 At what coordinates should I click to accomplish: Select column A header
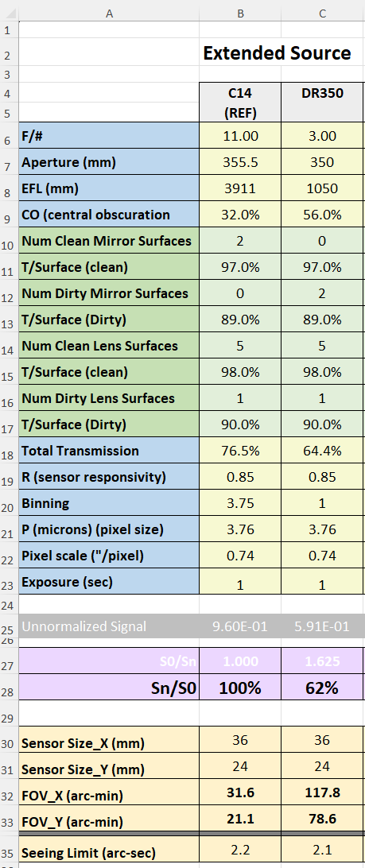coord(109,14)
